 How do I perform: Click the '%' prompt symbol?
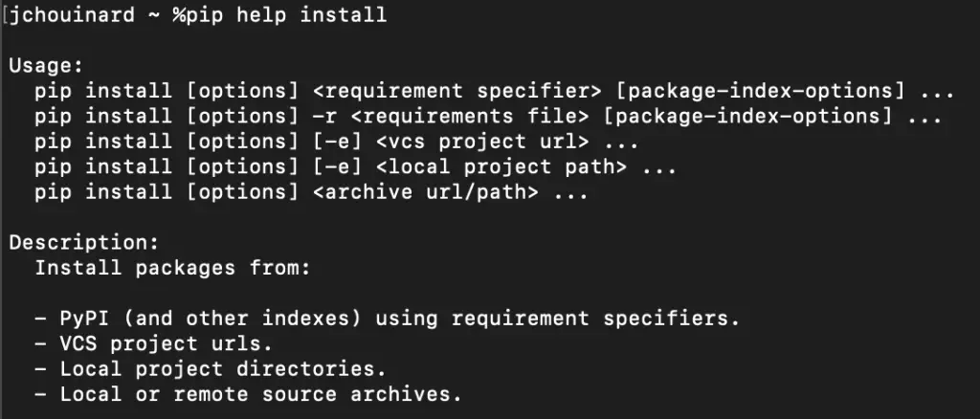tap(179, 14)
